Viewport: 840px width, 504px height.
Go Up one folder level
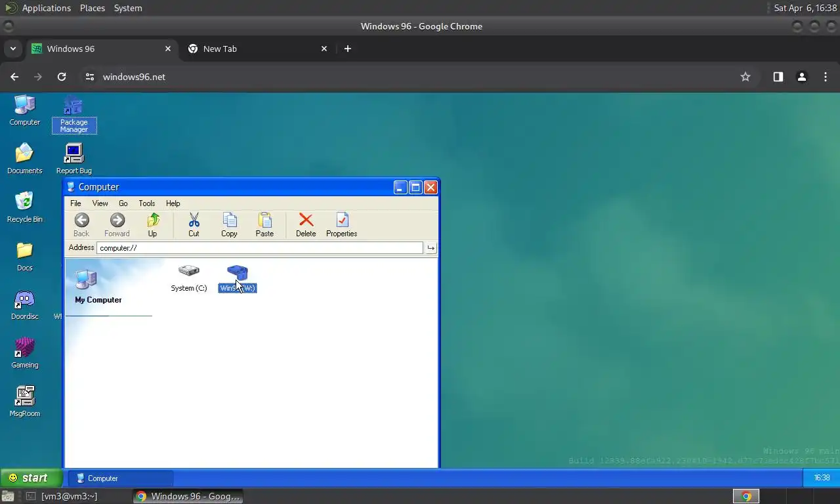152,225
